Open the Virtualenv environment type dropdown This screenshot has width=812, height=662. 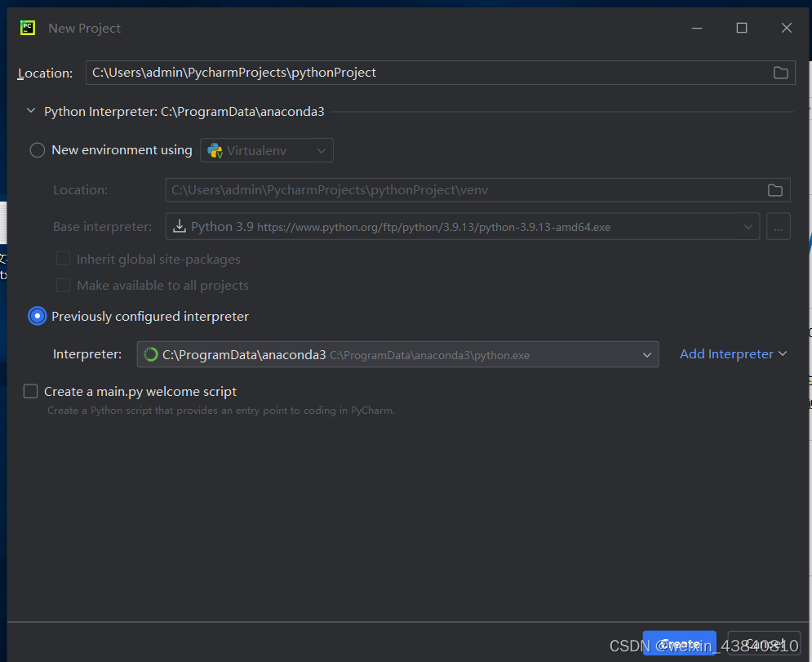[x=267, y=150]
